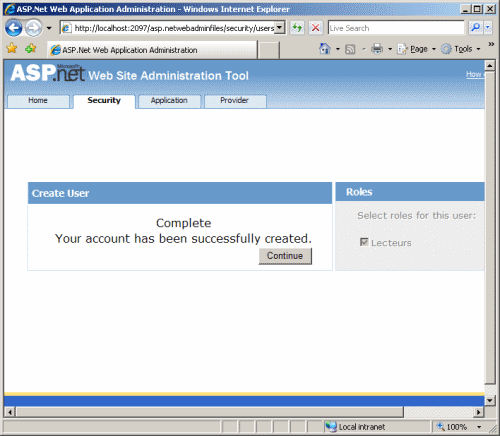Image resolution: width=500 pixels, height=436 pixels.
Task: Click the Live Search magnifier icon
Action: pos(476,28)
